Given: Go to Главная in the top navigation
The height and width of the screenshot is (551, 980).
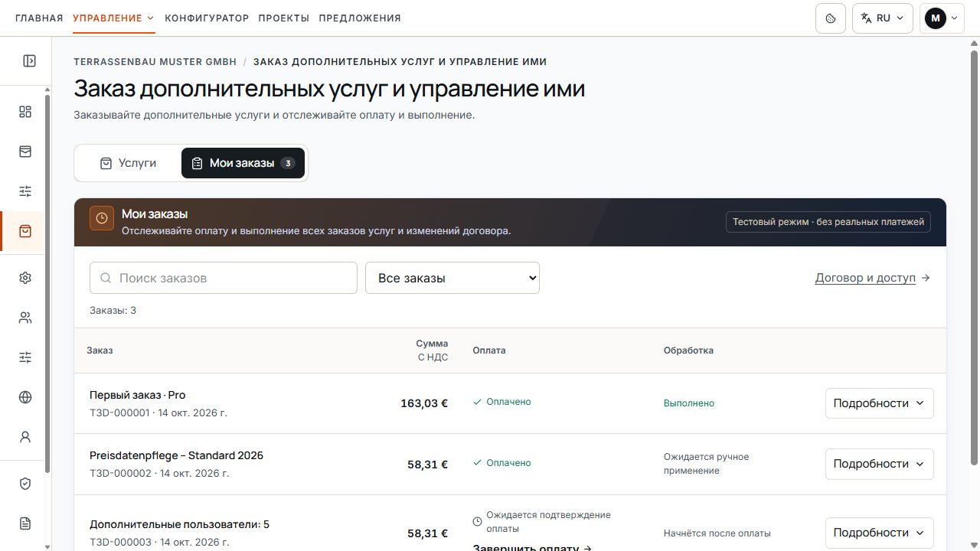Looking at the screenshot, I should pyautogui.click(x=39, y=18).
